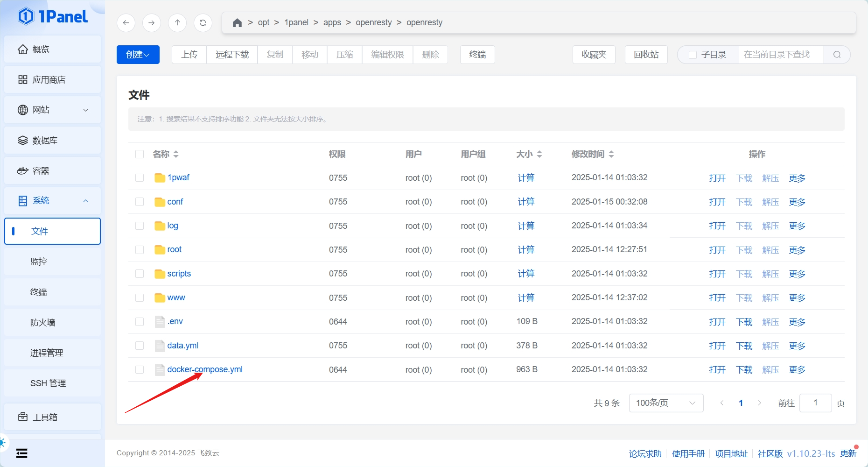Open 防火墙 firewall menu item
The width and height of the screenshot is (868, 467).
43,323
